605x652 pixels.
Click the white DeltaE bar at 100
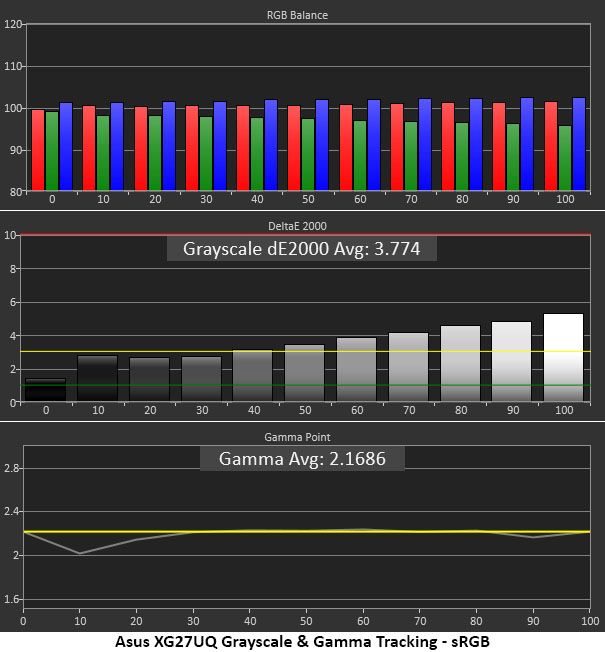(x=564, y=358)
